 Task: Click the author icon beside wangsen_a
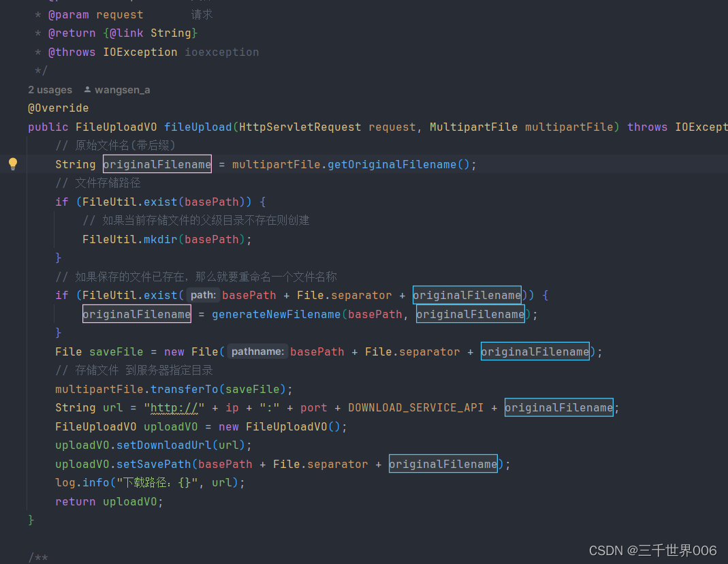pos(88,89)
